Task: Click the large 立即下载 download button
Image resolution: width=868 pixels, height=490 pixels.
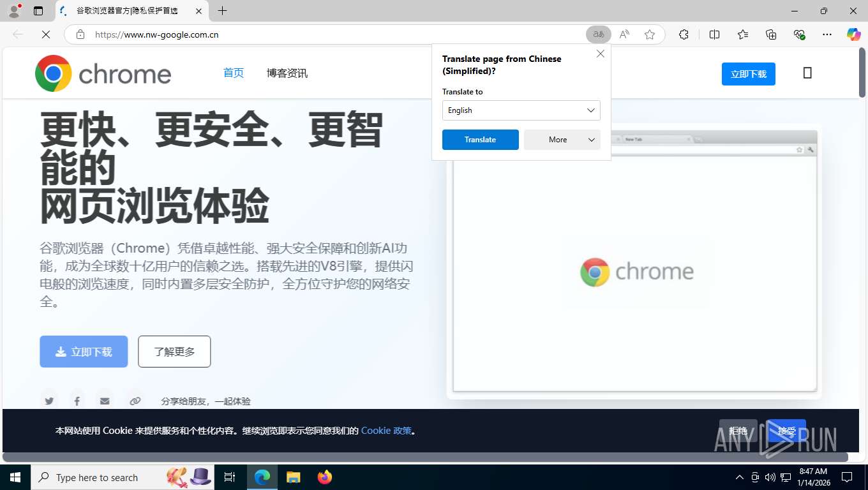Action: click(x=84, y=352)
